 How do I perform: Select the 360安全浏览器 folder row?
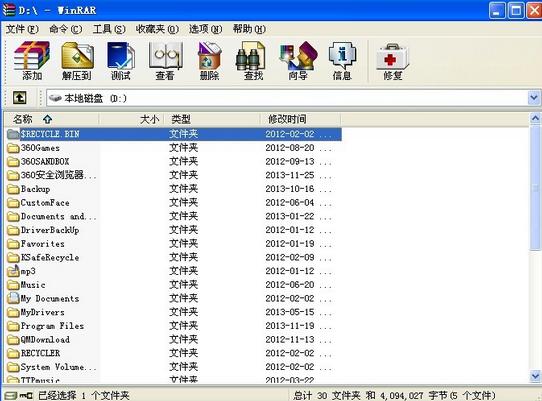[x=173, y=175]
